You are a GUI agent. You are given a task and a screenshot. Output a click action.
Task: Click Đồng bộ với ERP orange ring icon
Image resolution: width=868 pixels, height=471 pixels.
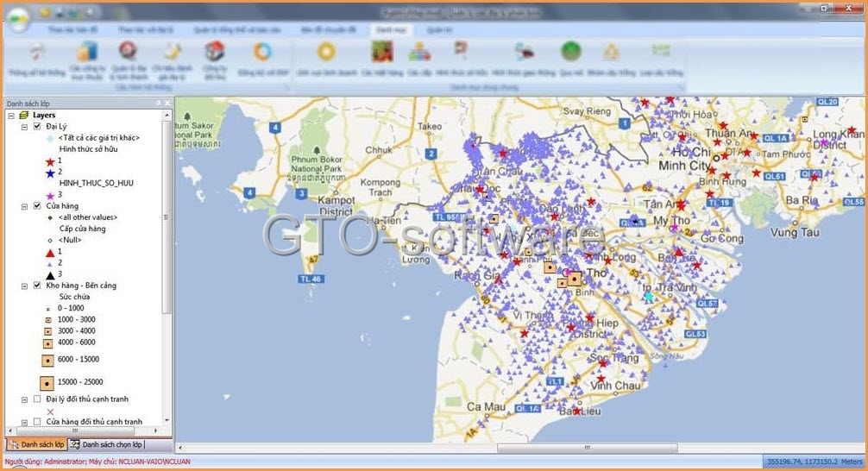pyautogui.click(x=263, y=52)
